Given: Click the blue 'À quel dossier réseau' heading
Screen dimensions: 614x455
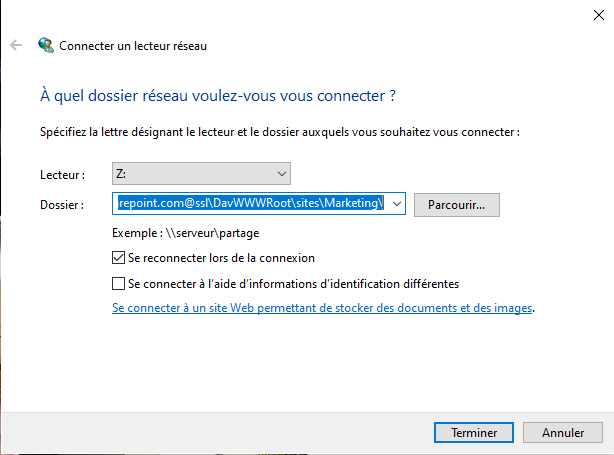Looking at the screenshot, I should coord(218,96).
